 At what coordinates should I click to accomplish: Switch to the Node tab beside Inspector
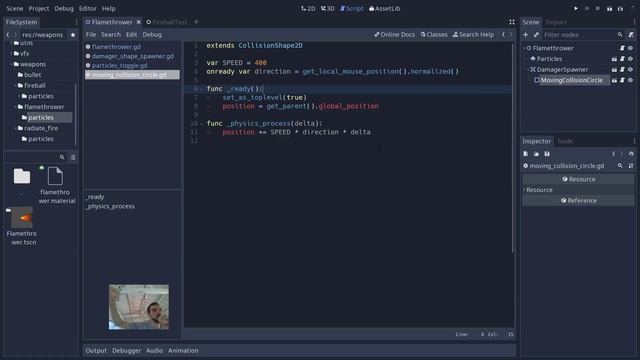click(565, 141)
